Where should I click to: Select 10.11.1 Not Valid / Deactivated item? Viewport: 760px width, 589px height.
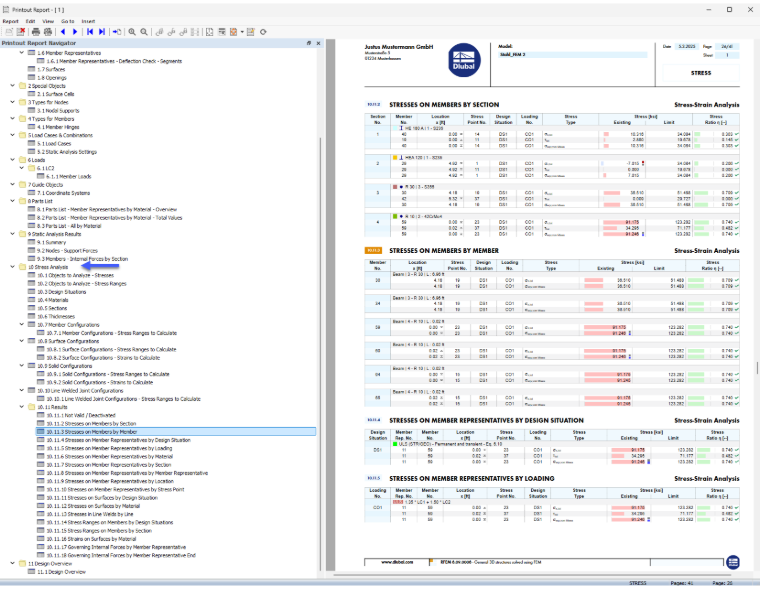[x=81, y=415]
